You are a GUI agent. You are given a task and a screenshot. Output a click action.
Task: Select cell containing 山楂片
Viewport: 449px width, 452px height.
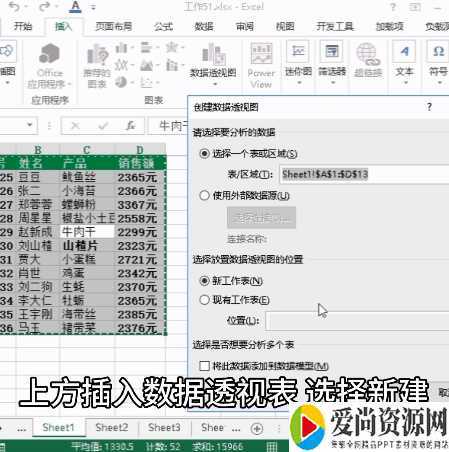pyautogui.click(x=87, y=246)
